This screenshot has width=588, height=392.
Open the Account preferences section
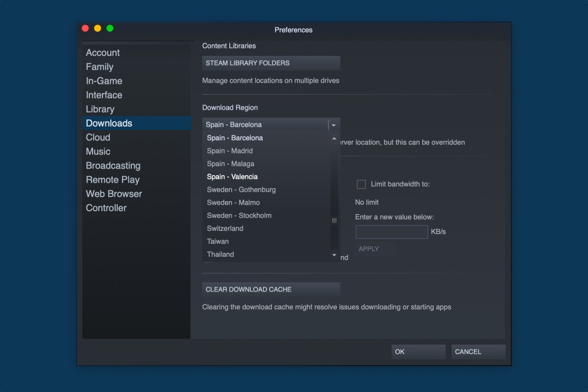coord(136,52)
